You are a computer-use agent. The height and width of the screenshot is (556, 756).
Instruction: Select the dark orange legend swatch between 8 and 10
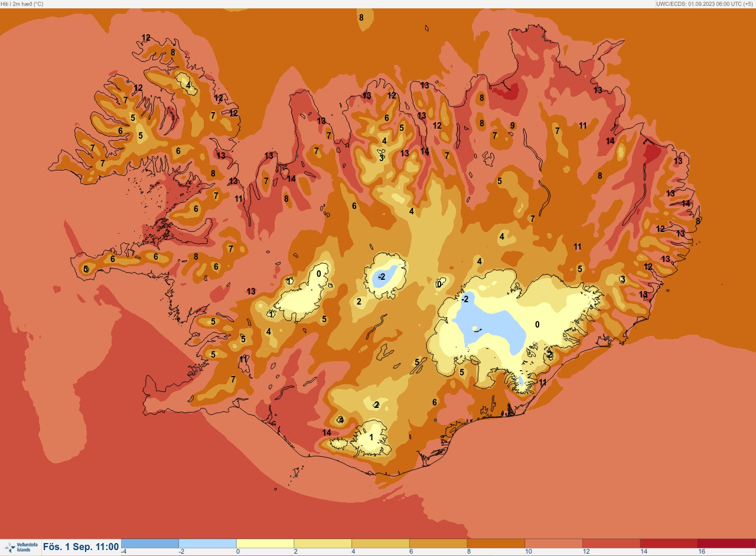tap(496, 543)
